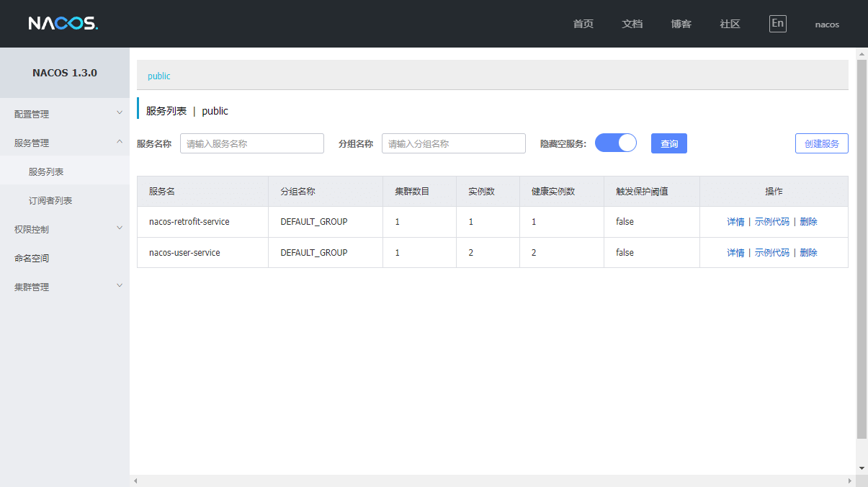This screenshot has width=868, height=487.
Task: Select 服务列表 in the sidebar
Action: [x=46, y=171]
